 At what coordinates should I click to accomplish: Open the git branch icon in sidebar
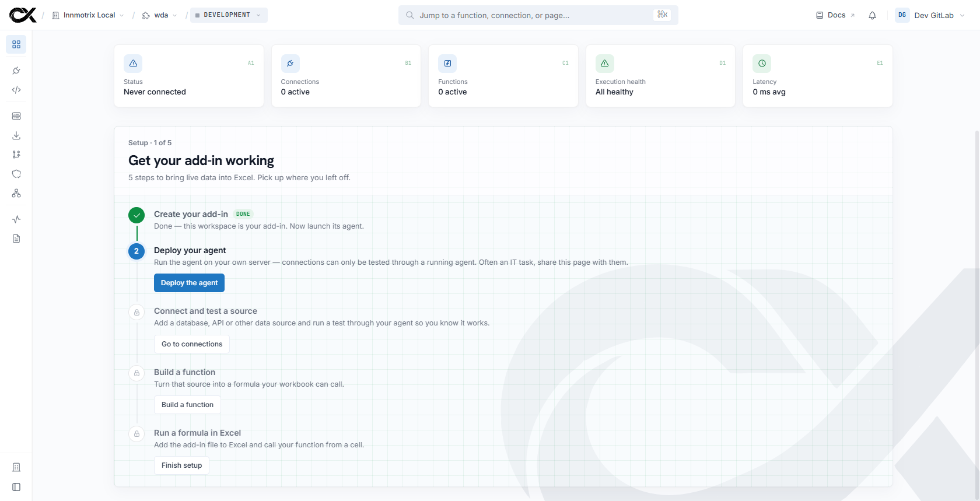click(16, 155)
